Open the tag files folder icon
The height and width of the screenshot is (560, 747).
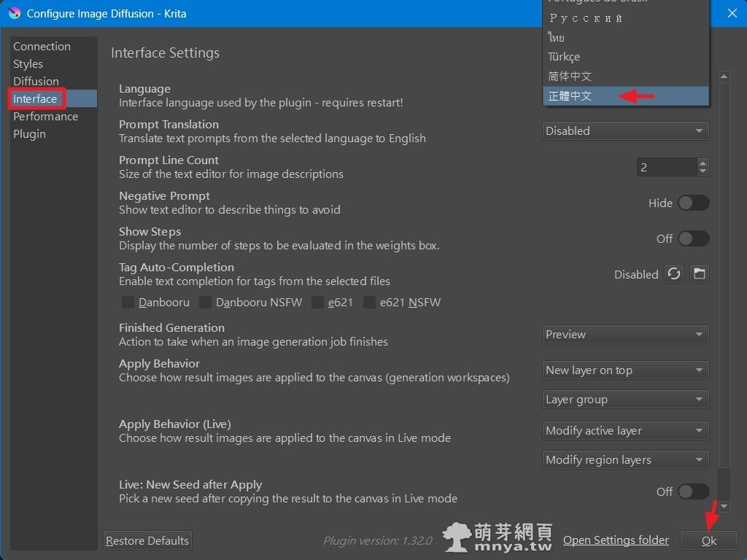(x=700, y=274)
